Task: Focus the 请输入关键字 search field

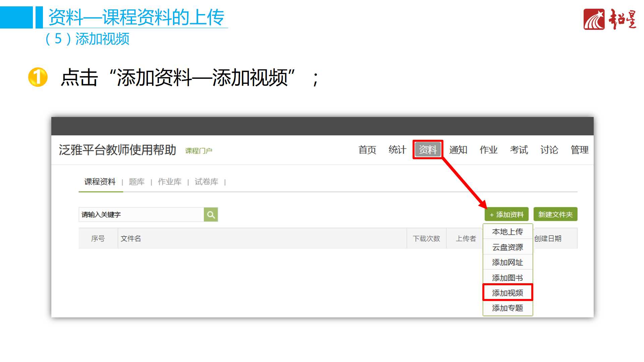Action: click(141, 215)
